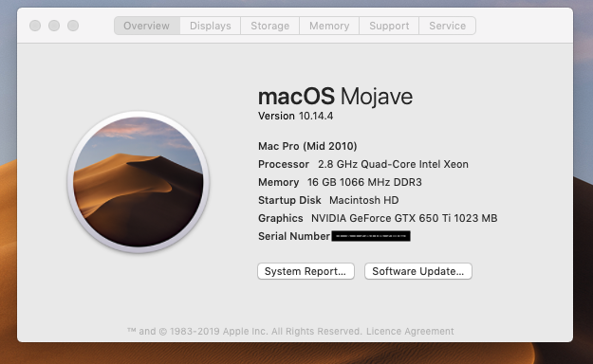Go to the Support tab
This screenshot has height=364, width=593.
pyautogui.click(x=389, y=26)
